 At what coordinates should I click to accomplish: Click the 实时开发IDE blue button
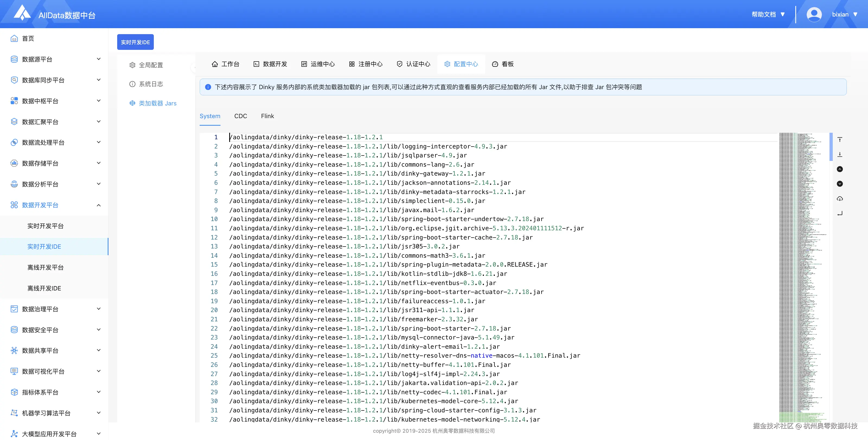pos(135,42)
